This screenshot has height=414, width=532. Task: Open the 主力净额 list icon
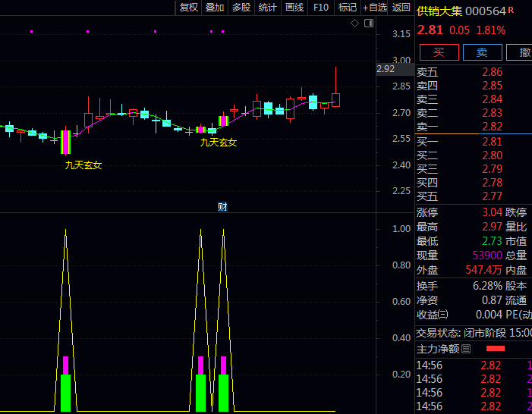click(x=466, y=349)
